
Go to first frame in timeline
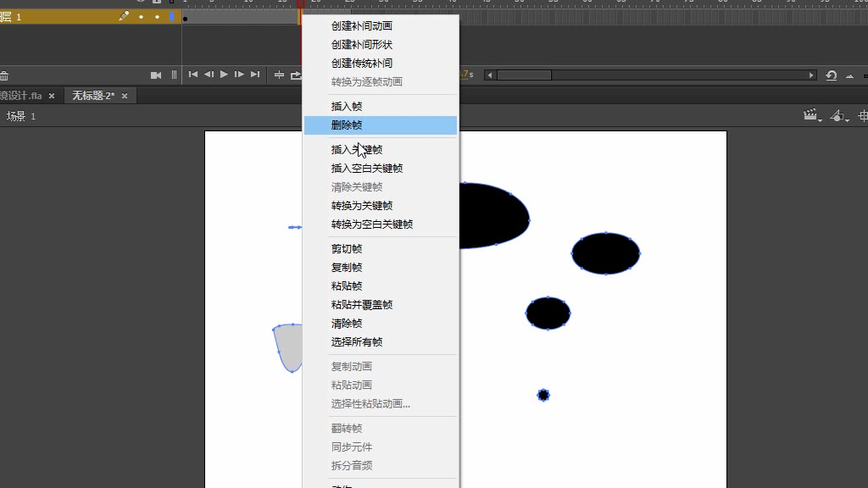[193, 75]
